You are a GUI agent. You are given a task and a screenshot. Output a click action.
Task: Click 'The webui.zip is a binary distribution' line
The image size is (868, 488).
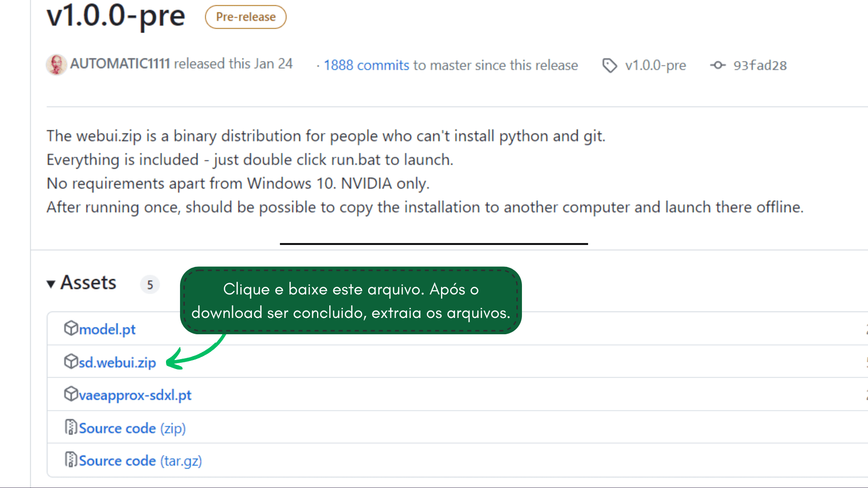(x=326, y=136)
